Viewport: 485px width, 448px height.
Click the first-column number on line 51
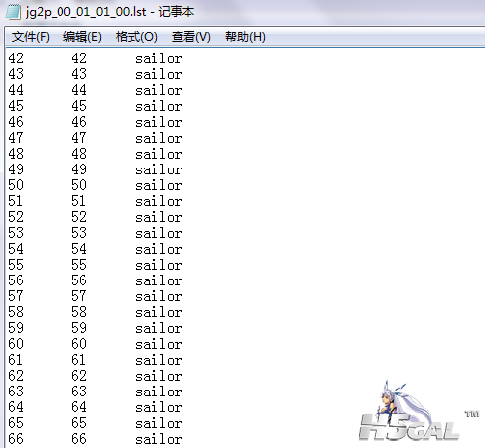pyautogui.click(x=16, y=201)
